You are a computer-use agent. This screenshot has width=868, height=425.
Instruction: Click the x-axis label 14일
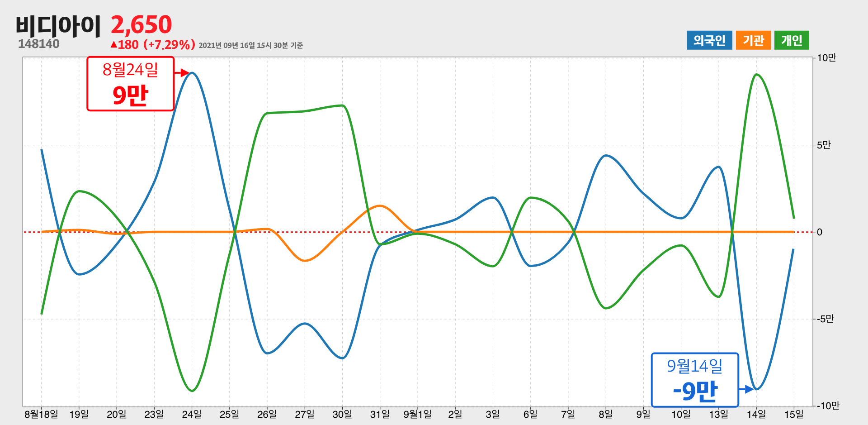tap(756, 414)
